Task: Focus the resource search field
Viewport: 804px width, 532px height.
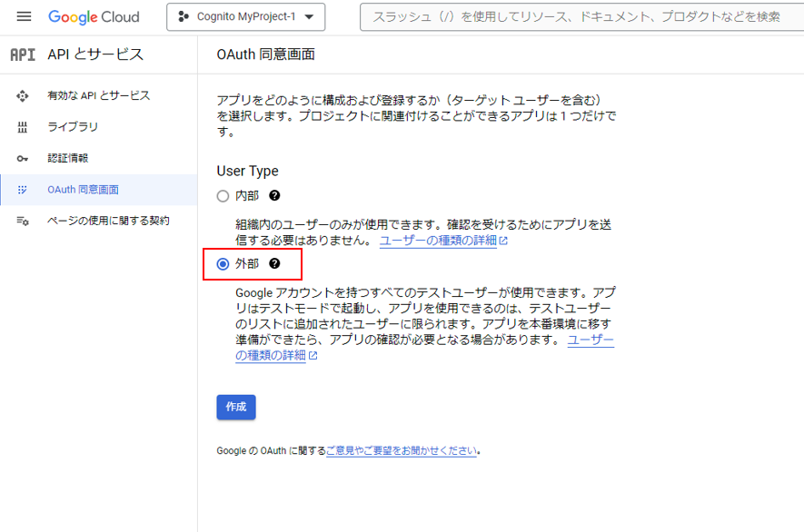Action: click(581, 17)
